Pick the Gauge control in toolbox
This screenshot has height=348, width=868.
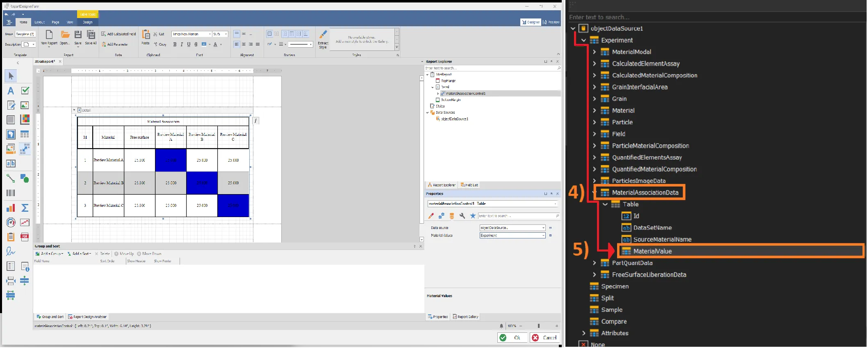11,222
